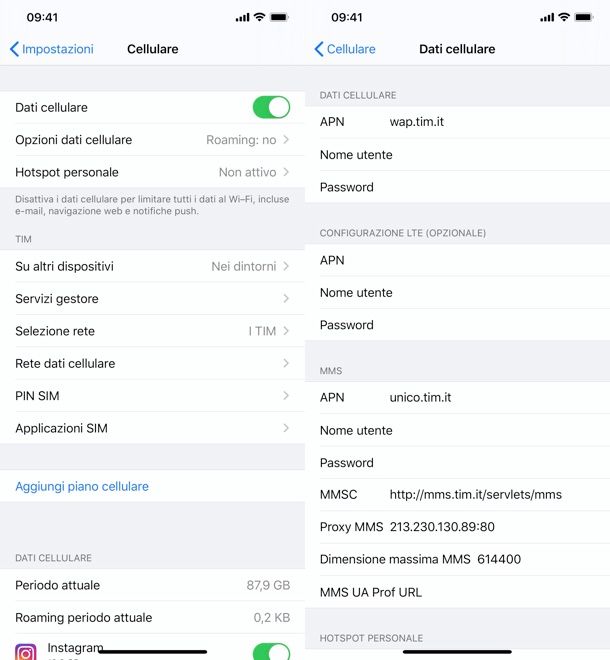This screenshot has width=610, height=660.
Task: Edit Proxy MMS value 213.230.130.89:80
Action: (x=442, y=527)
